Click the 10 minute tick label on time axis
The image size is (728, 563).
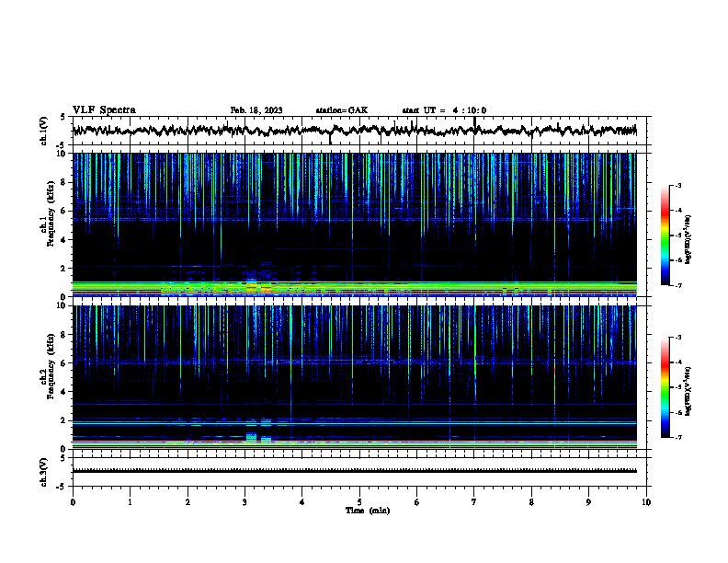coord(646,502)
